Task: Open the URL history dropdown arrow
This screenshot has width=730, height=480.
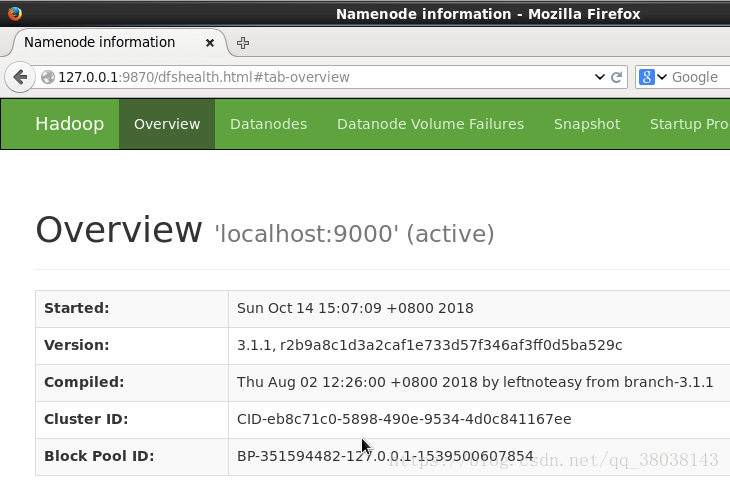Action: click(600, 77)
